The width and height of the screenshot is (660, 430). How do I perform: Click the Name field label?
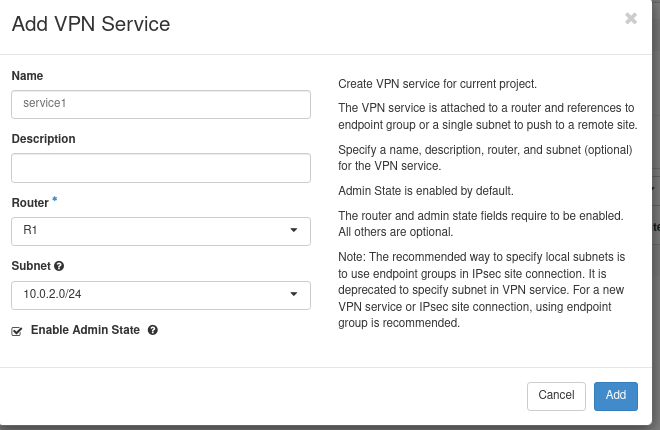tap(27, 76)
